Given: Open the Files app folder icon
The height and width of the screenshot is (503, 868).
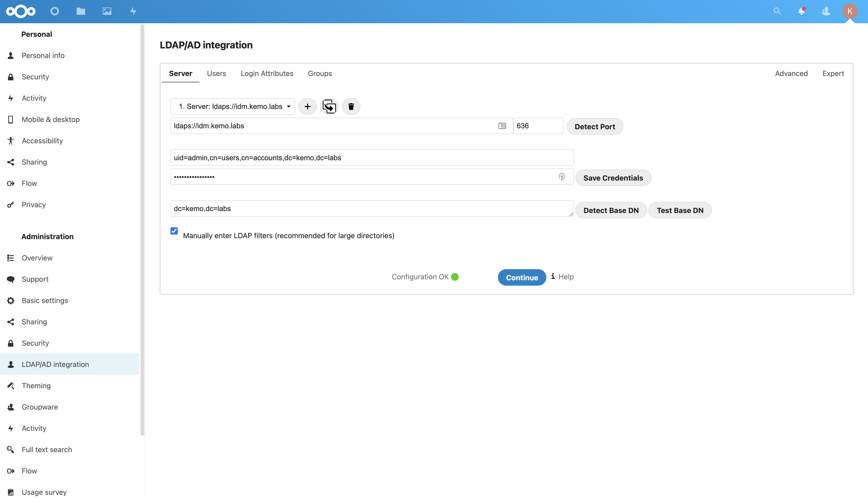Looking at the screenshot, I should tap(81, 11).
